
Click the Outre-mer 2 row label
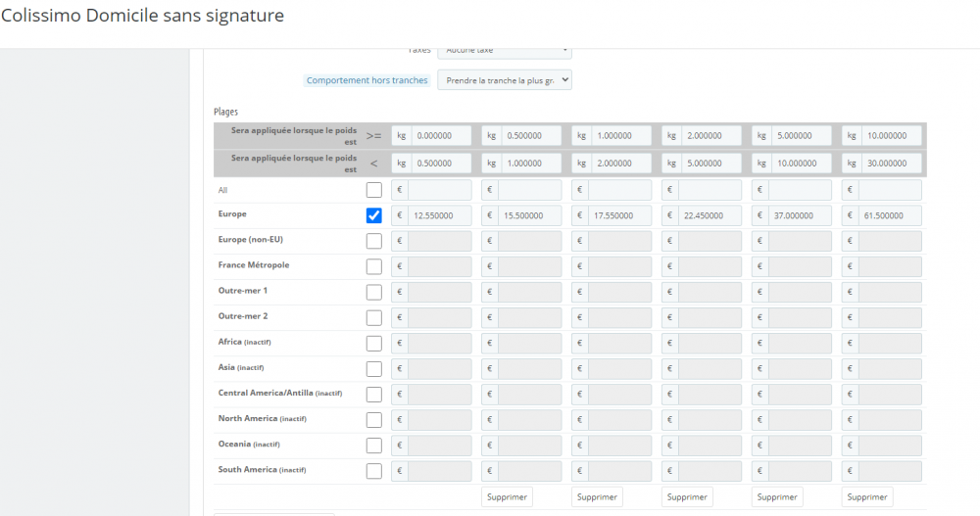(242, 316)
